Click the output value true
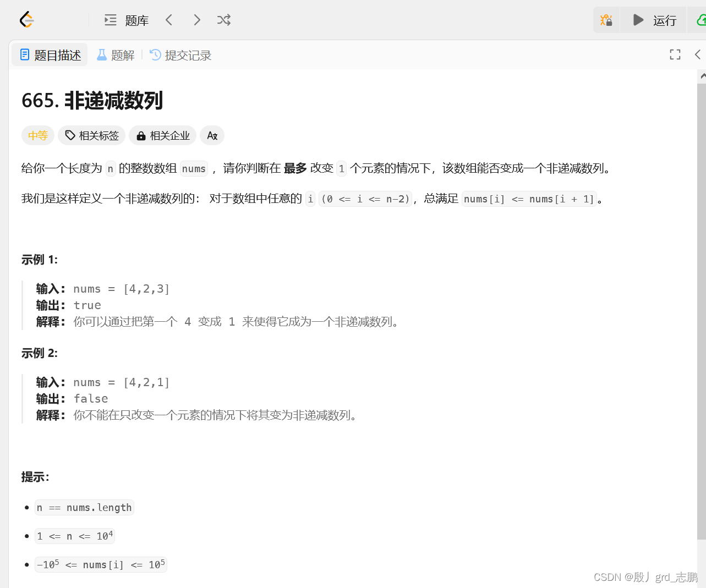Image resolution: width=706 pixels, height=588 pixels. pyautogui.click(x=87, y=305)
